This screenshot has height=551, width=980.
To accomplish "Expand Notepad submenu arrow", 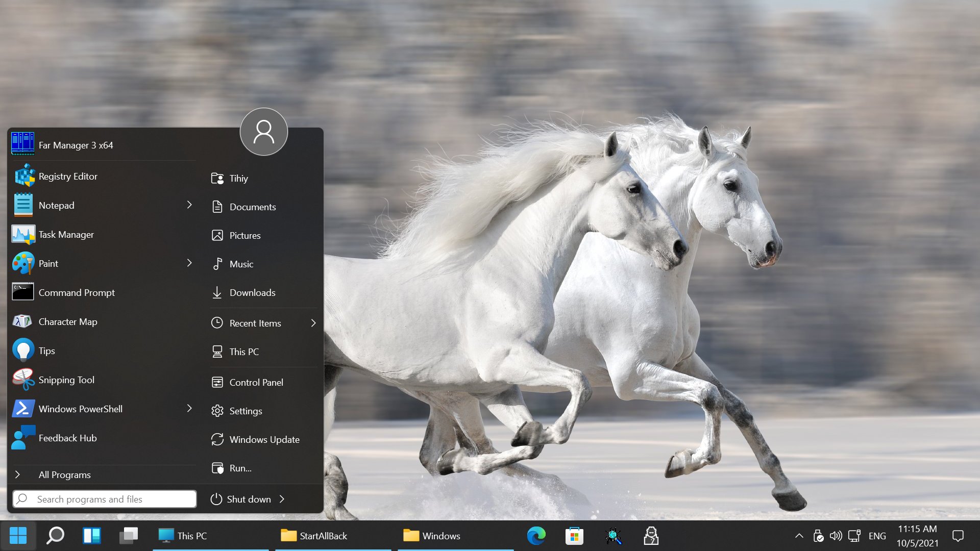I will pyautogui.click(x=189, y=205).
